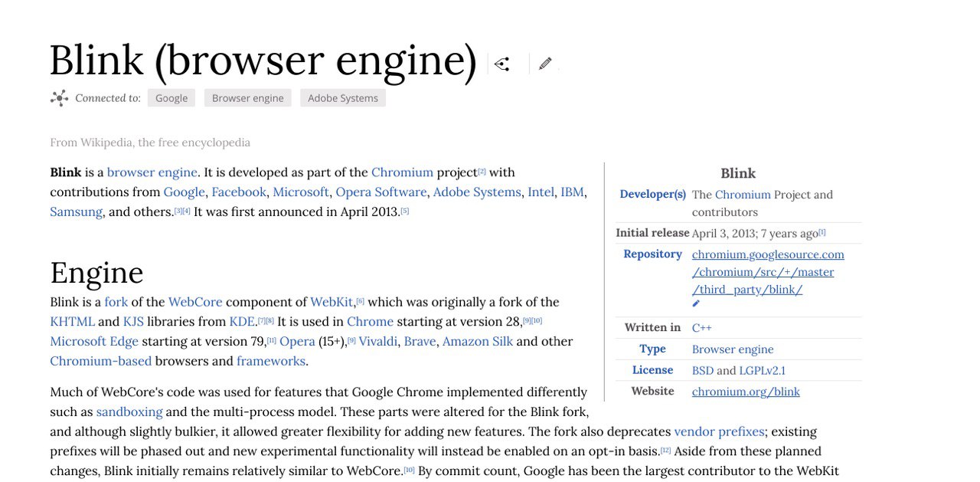Click citation [1] after '7 years ago'
Viewport: 980px width, 482px height.
822,232
